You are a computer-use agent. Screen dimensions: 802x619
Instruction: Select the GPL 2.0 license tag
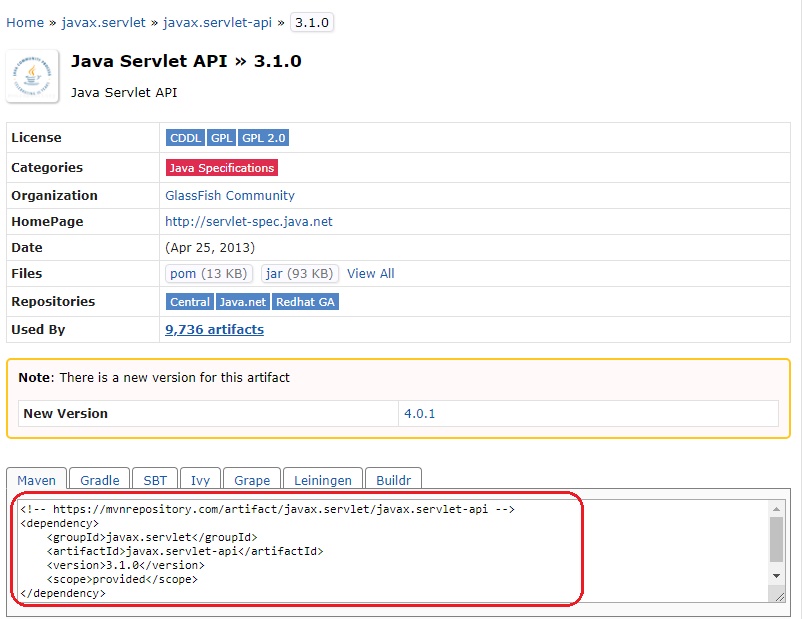coord(263,138)
